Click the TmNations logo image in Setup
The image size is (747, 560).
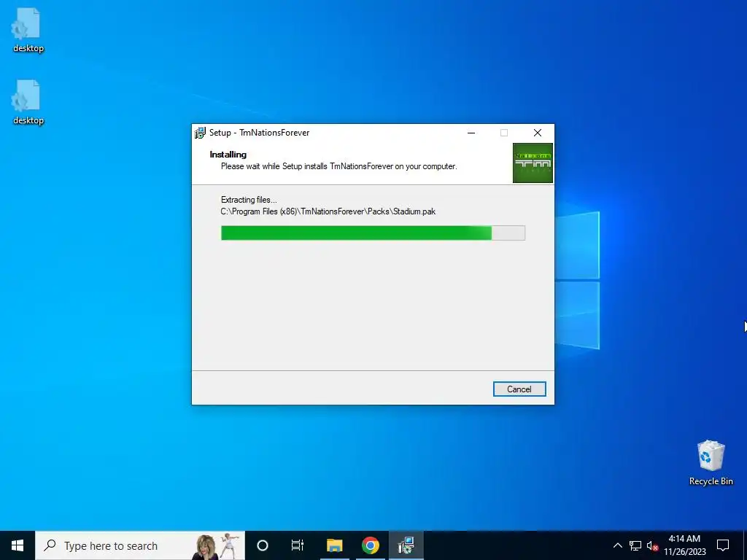(533, 163)
